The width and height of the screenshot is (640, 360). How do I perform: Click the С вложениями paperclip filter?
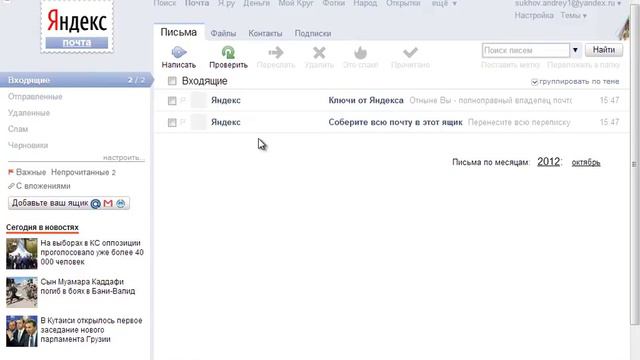(x=39, y=186)
